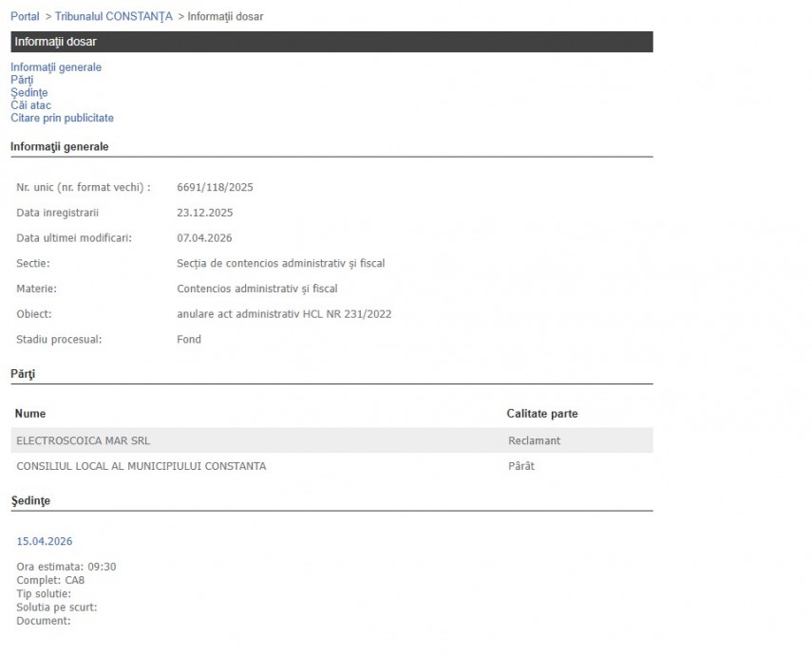Click the Informații dosar dark header bar
This screenshot has width=812, height=654.
331,42
